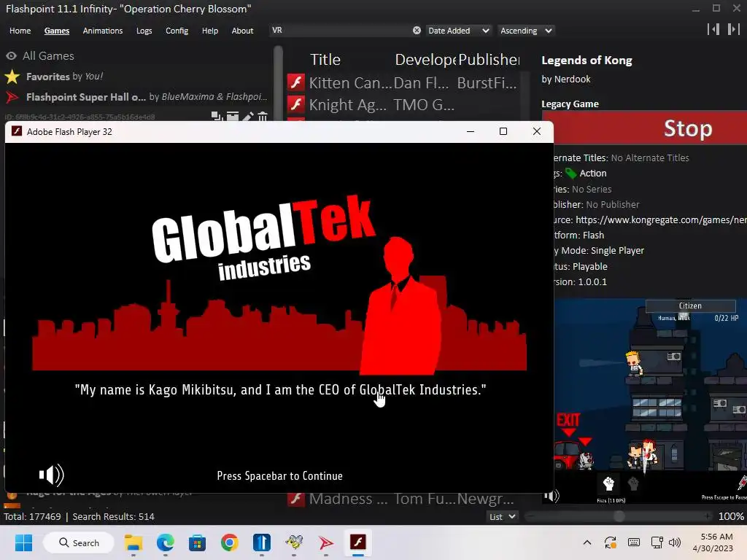Open the Config tab
The image size is (747, 560).
point(177,31)
